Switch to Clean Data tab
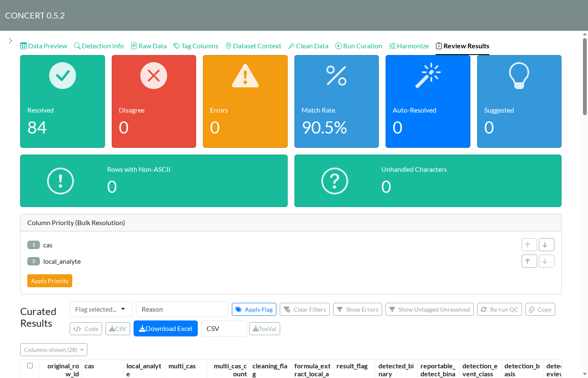This screenshot has width=588, height=378. pyautogui.click(x=308, y=46)
